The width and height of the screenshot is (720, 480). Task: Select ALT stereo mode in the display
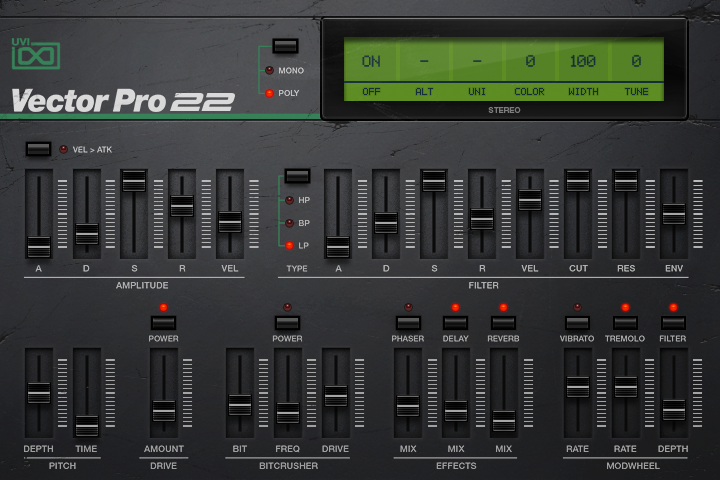(424, 91)
